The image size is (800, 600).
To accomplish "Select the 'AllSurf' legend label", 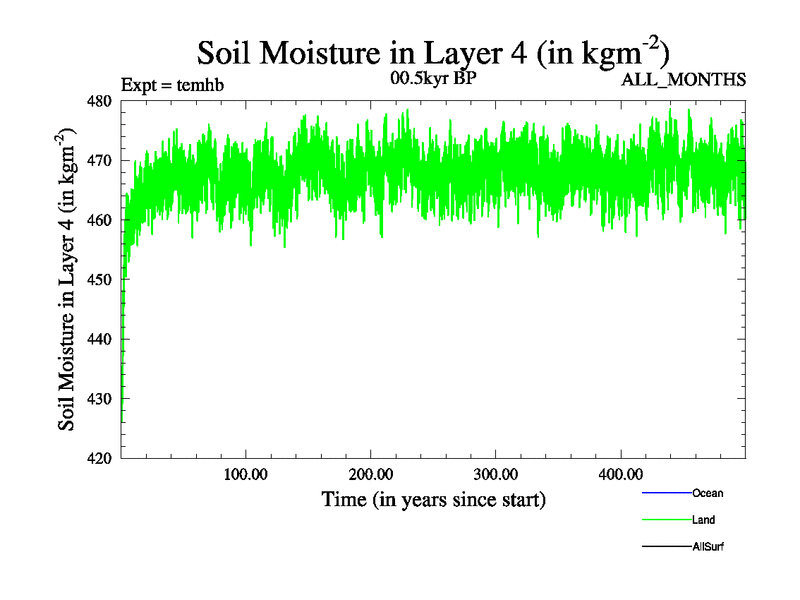I will pyautogui.click(x=708, y=547).
